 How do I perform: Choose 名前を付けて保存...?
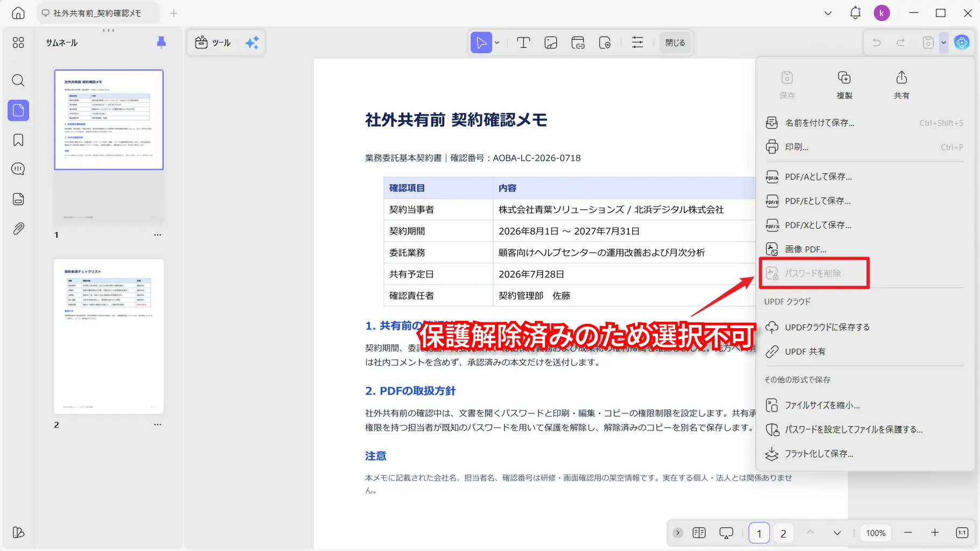click(x=865, y=123)
